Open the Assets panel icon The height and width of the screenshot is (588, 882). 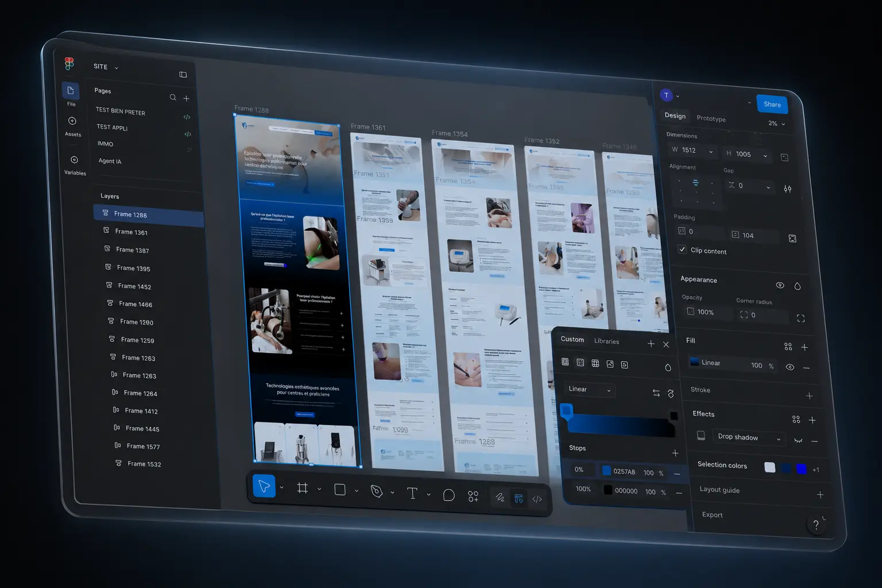click(x=72, y=121)
